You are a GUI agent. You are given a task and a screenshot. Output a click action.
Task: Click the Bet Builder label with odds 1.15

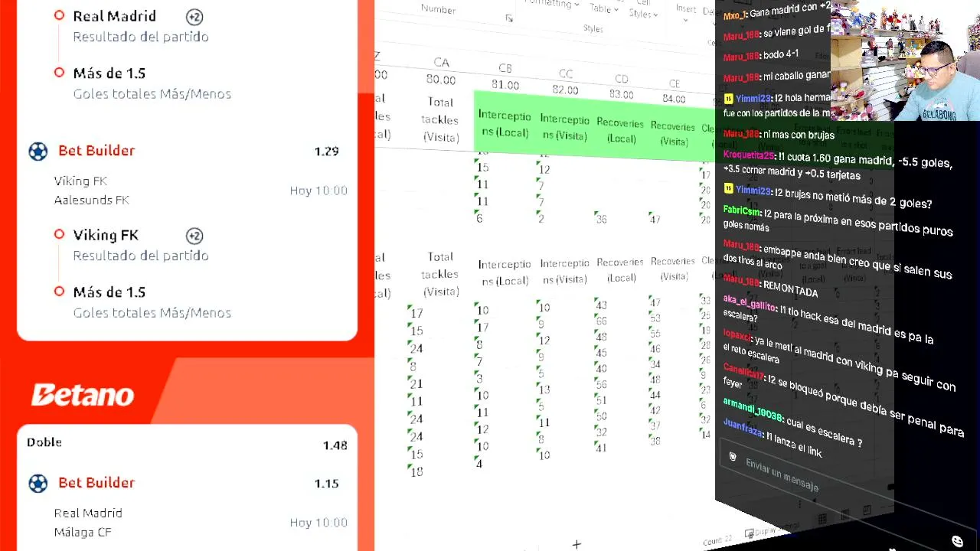96,483
